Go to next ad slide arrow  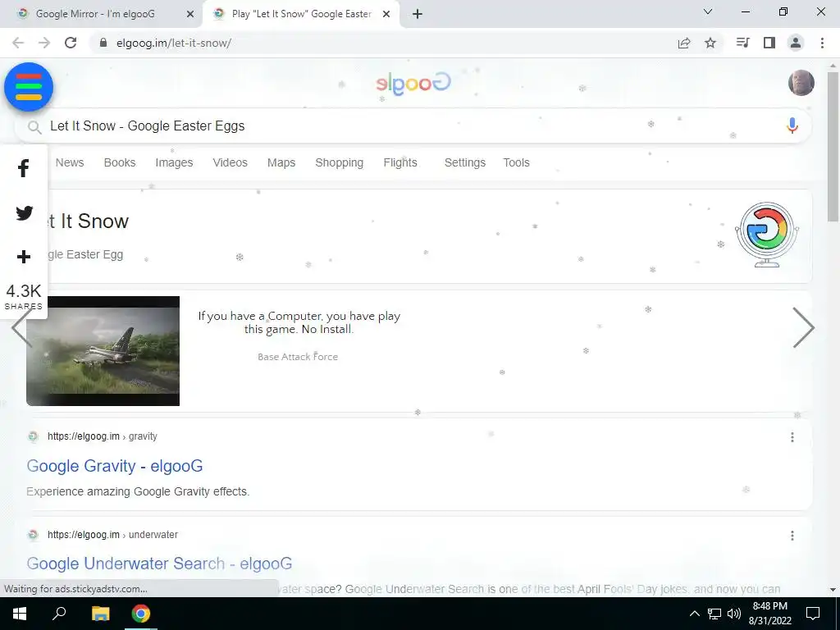pos(803,327)
